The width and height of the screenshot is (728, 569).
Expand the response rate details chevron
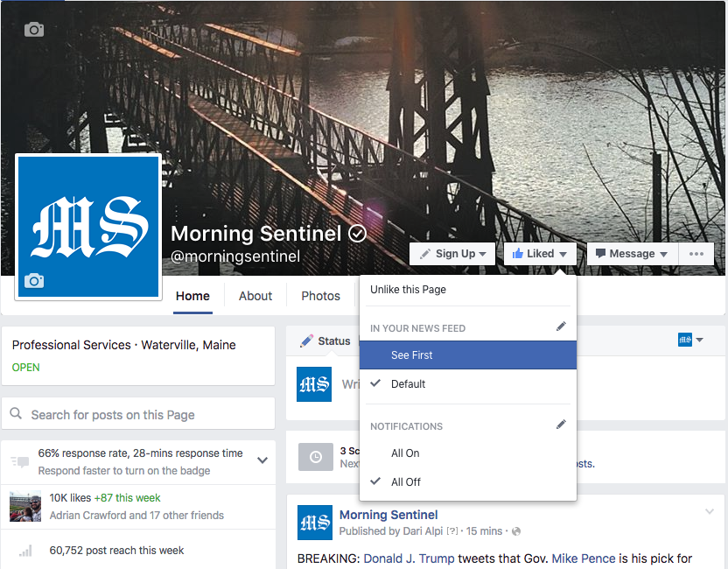262,460
